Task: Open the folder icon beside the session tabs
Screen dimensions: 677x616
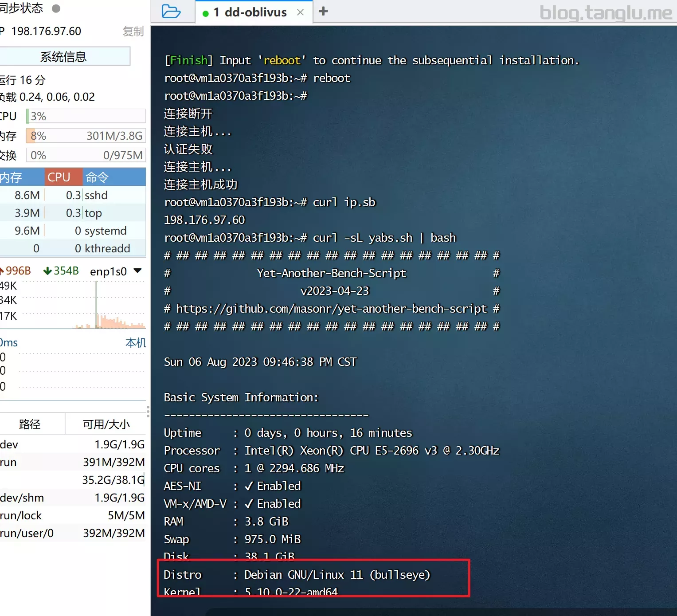Action: (171, 11)
